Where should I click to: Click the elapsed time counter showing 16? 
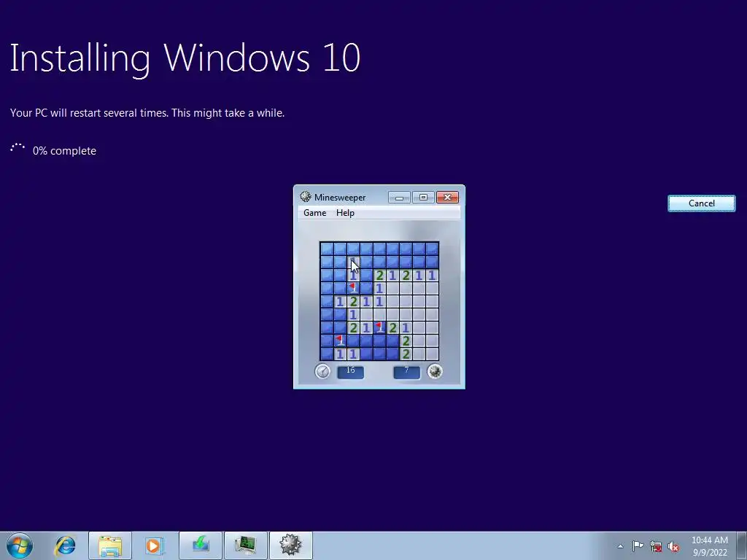[x=351, y=372]
